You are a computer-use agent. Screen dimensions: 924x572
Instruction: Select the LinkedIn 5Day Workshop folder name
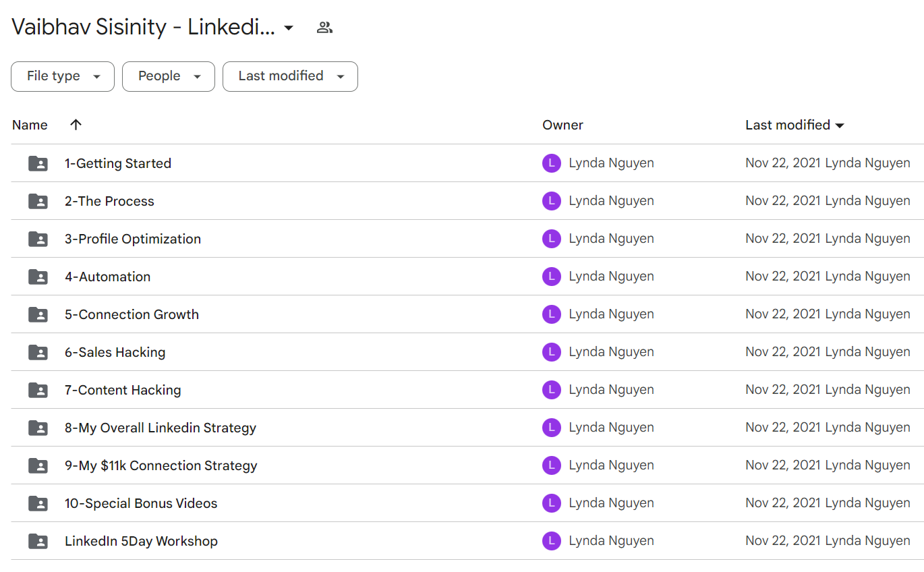coord(141,541)
